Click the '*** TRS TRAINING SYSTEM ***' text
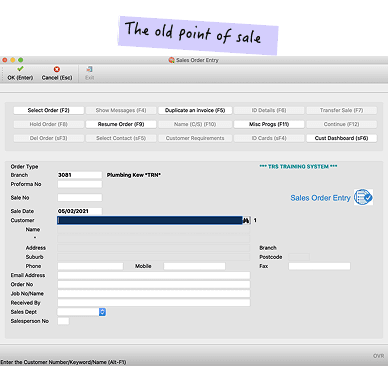388x366 pixels. [x=298, y=166]
